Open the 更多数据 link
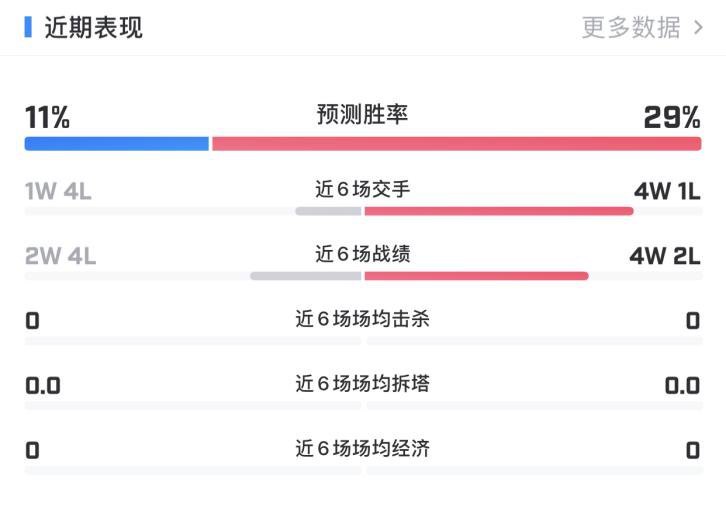 pos(631,27)
